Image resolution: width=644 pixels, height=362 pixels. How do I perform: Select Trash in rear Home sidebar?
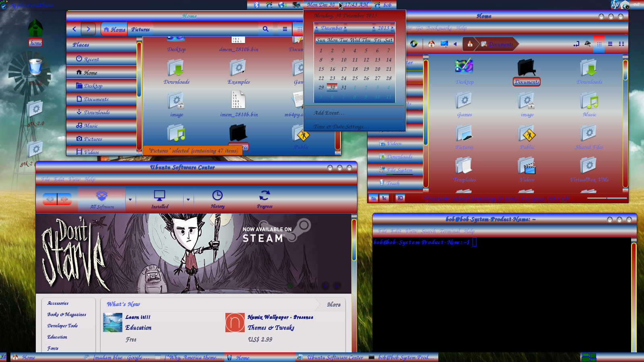coord(390,183)
